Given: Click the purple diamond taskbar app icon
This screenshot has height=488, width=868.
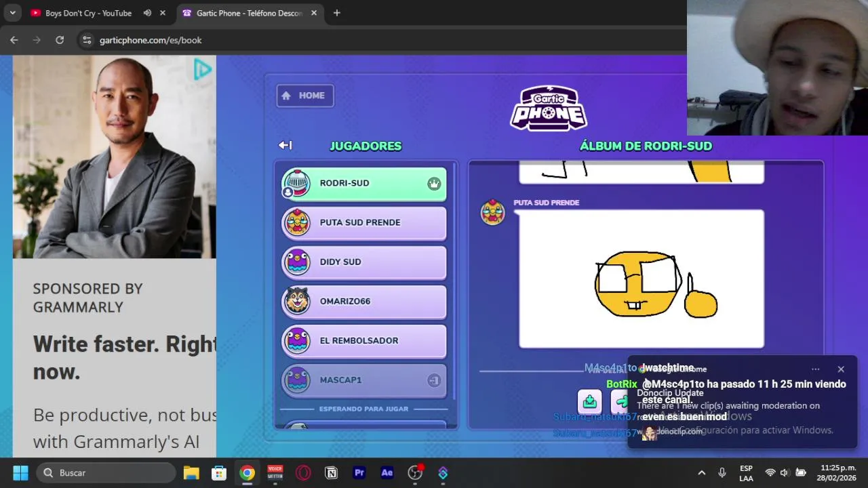Looking at the screenshot, I should (443, 472).
